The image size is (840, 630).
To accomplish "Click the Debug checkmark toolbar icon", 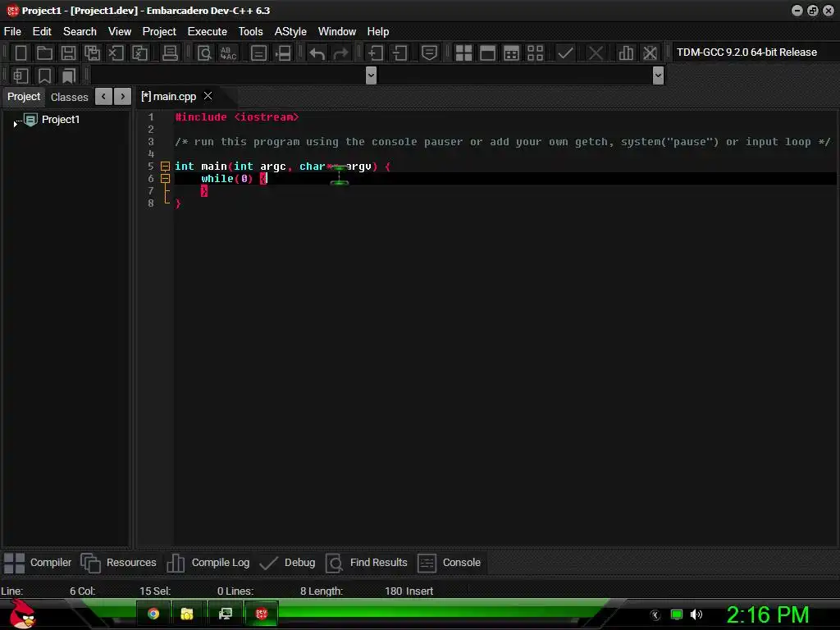I will tap(565, 52).
